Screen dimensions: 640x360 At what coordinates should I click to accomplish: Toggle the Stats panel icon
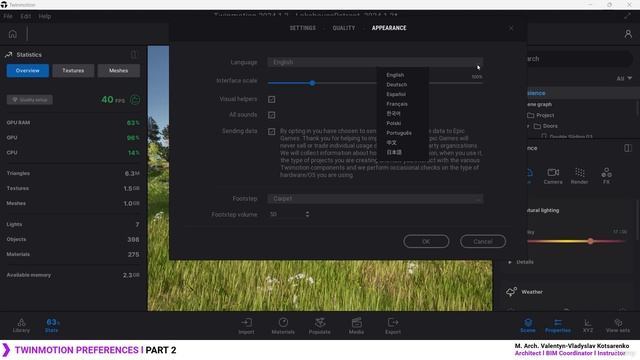tap(52, 325)
